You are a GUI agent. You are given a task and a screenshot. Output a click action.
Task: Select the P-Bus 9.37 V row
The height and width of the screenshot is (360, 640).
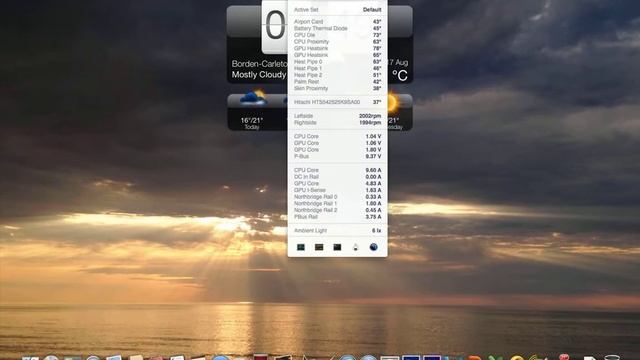pos(338,156)
